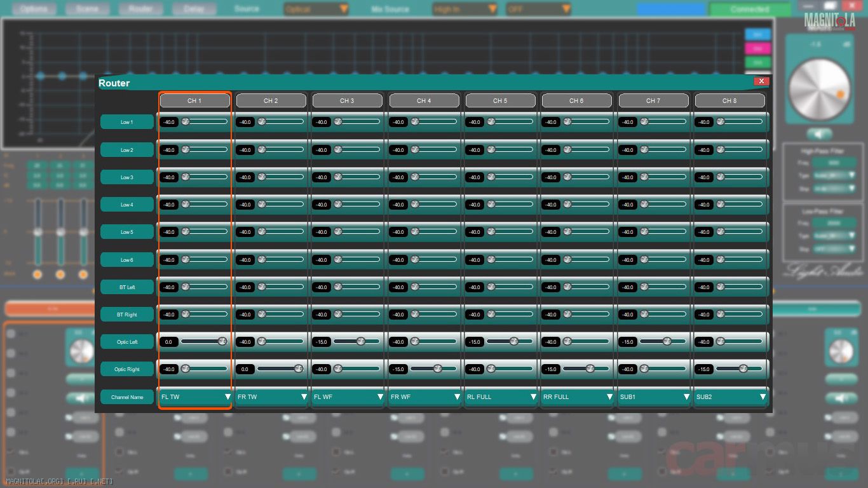Click the Low 5 row label
Image resolution: width=868 pixels, height=488 pixels.
pyautogui.click(x=127, y=232)
